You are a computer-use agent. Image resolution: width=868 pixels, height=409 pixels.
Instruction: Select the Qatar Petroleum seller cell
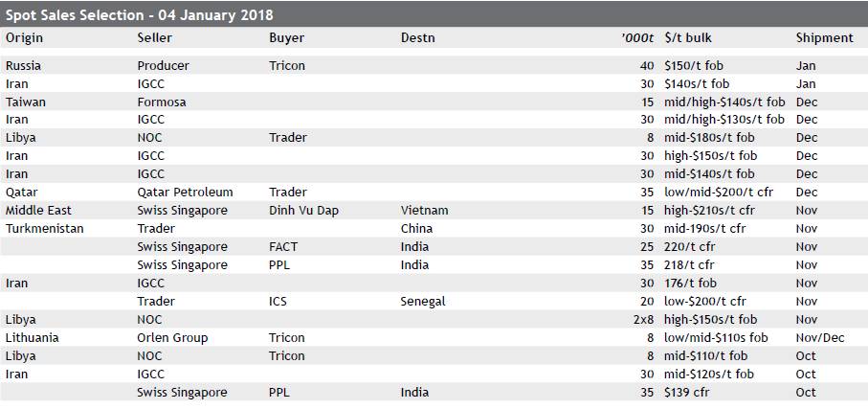[x=185, y=193]
